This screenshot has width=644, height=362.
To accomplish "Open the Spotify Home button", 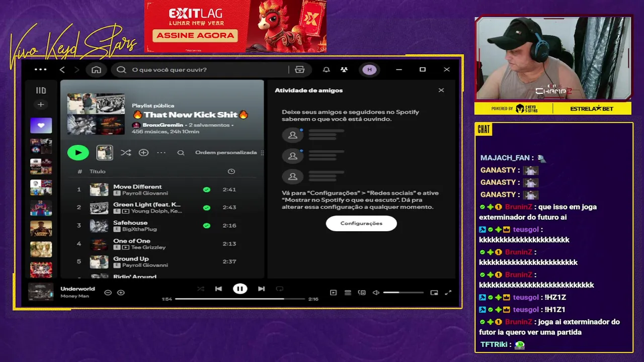I will [96, 69].
